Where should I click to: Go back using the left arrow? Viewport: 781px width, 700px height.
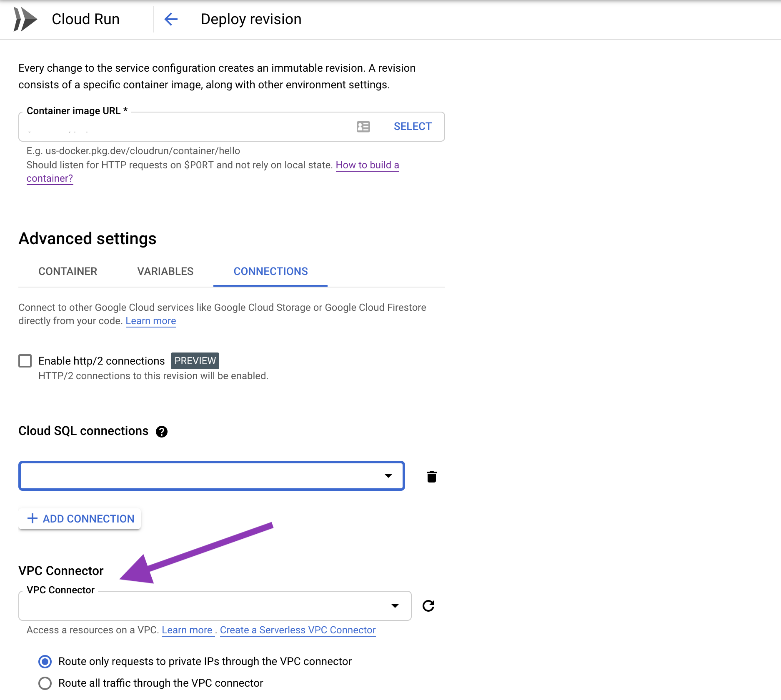coord(171,19)
